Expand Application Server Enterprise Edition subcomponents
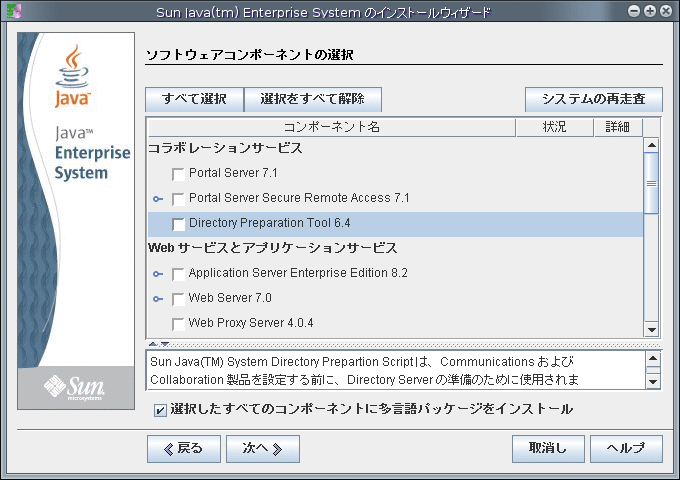Screen dimensions: 680x480 (158, 274)
